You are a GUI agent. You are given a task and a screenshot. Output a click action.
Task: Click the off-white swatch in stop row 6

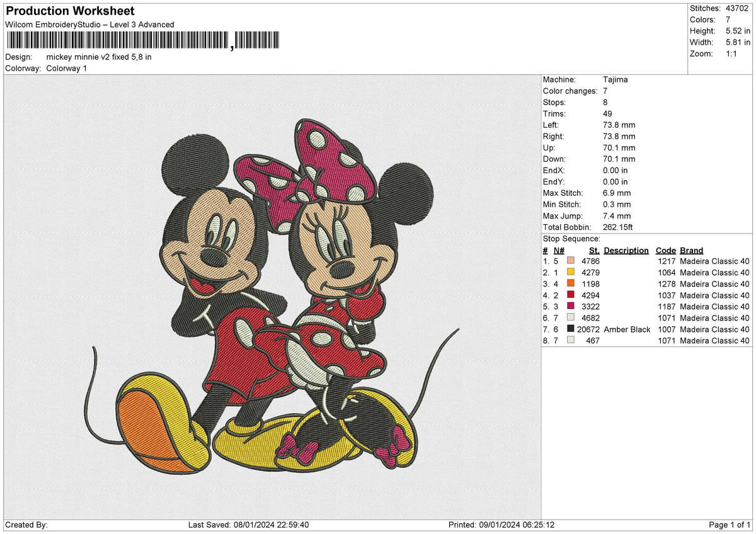point(571,318)
